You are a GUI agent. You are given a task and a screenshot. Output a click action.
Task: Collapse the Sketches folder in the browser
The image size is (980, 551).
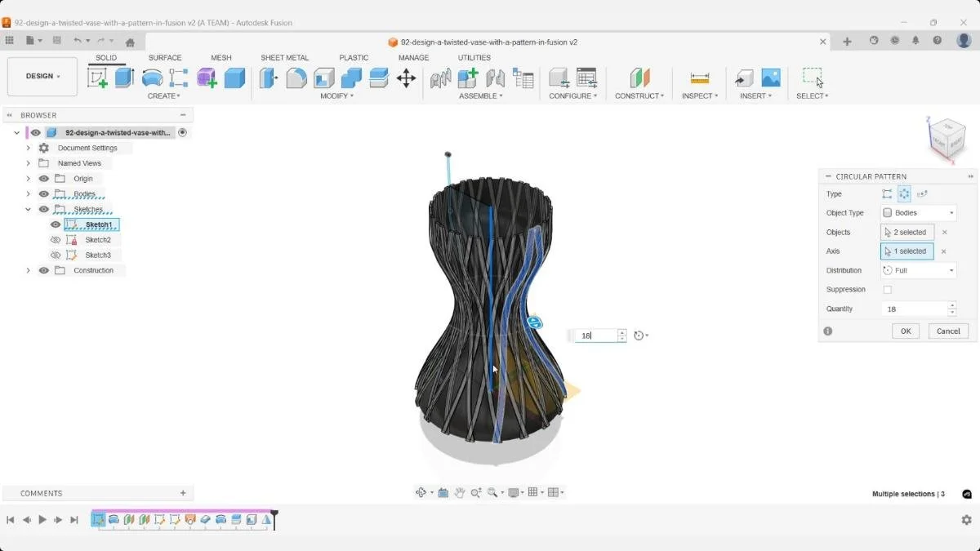(x=29, y=209)
